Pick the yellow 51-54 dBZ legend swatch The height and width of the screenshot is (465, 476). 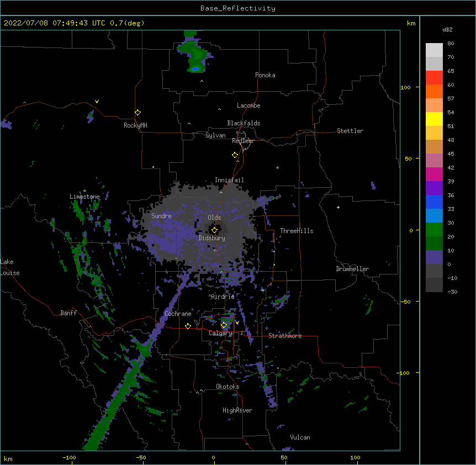coord(434,119)
